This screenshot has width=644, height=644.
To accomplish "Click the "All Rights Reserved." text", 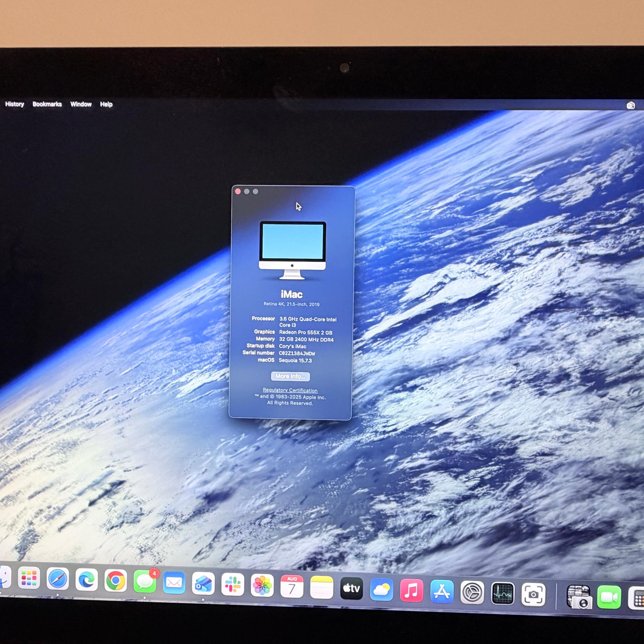I will point(290,403).
